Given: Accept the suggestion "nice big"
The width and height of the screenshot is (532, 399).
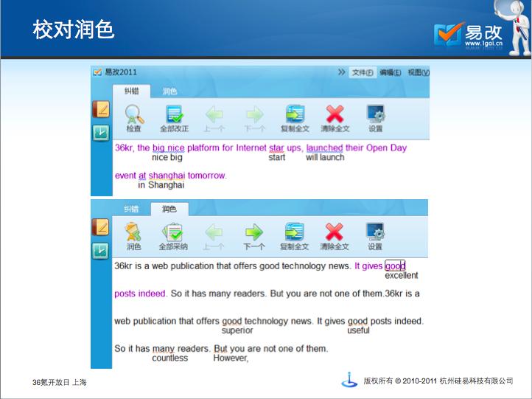Looking at the screenshot, I should coord(167,157).
